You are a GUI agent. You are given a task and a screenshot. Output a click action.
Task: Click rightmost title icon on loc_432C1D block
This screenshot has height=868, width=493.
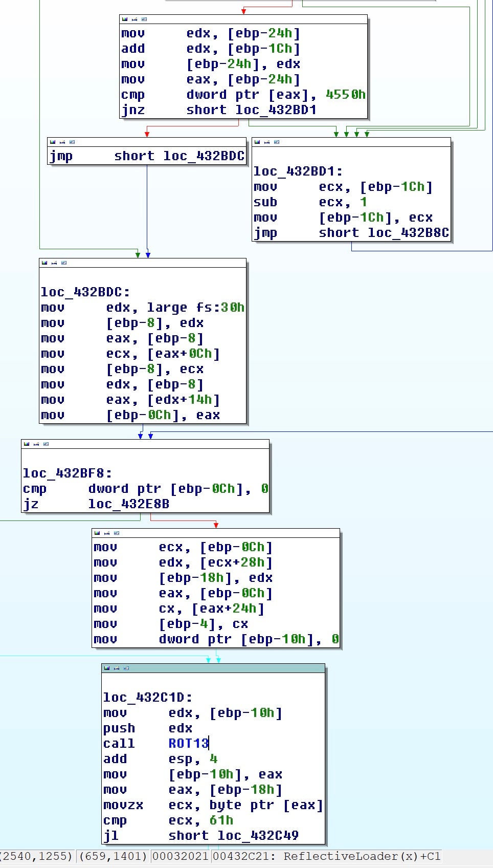click(x=126, y=668)
